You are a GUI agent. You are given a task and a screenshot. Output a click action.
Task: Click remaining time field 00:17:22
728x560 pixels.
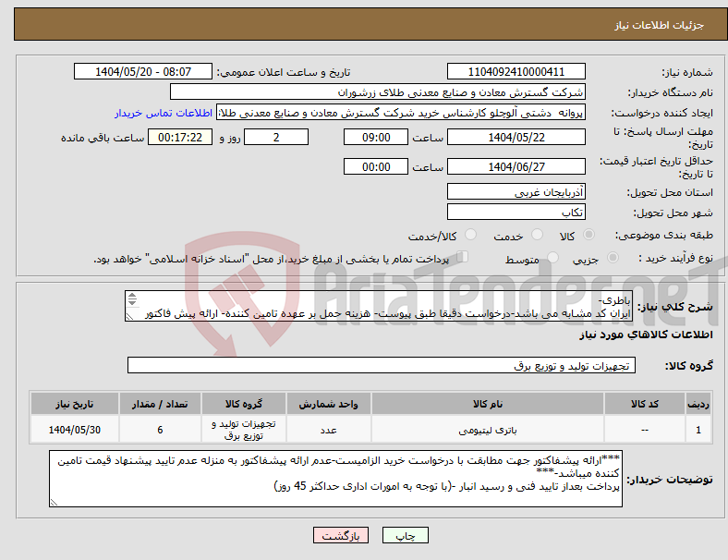point(180,137)
